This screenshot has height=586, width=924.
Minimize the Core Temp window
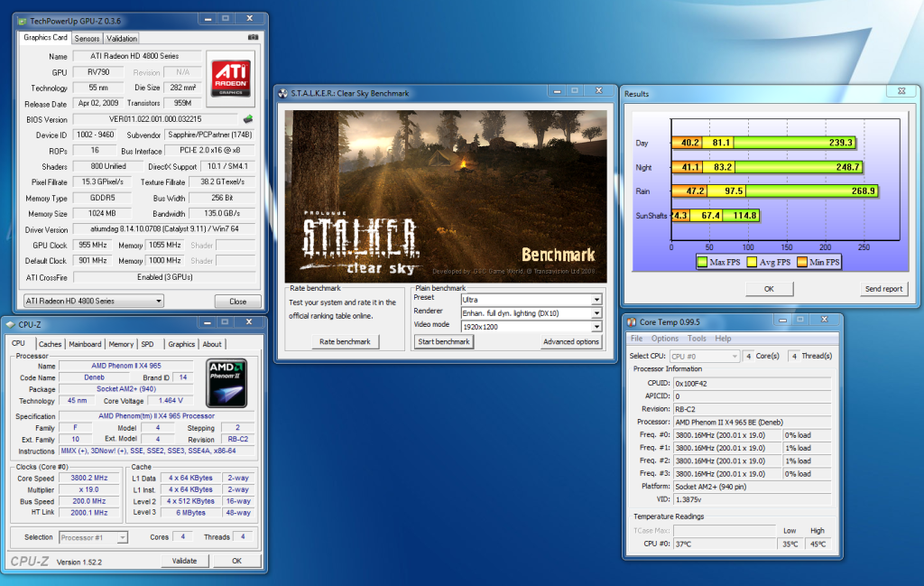pyautogui.click(x=782, y=320)
